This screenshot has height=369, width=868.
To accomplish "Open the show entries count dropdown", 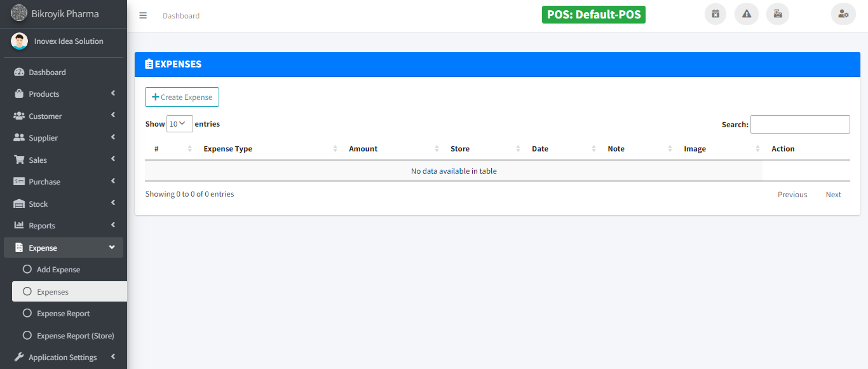I will [x=179, y=124].
